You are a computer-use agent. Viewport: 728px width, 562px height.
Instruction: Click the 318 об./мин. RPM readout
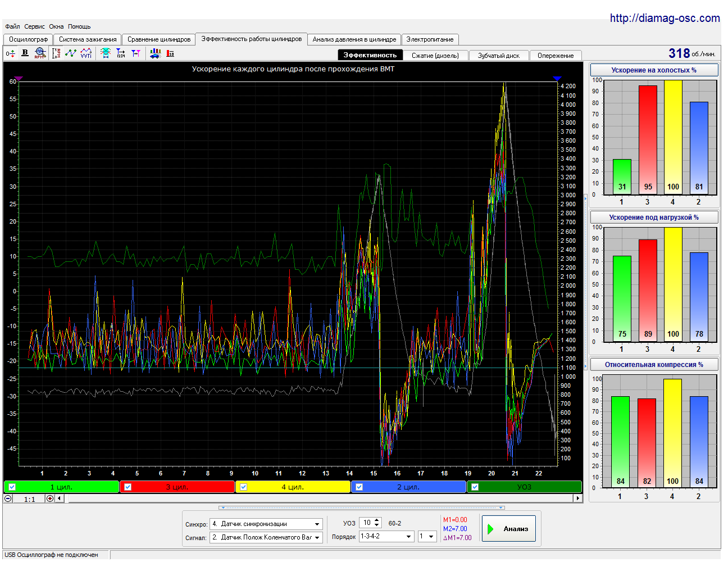click(x=692, y=53)
